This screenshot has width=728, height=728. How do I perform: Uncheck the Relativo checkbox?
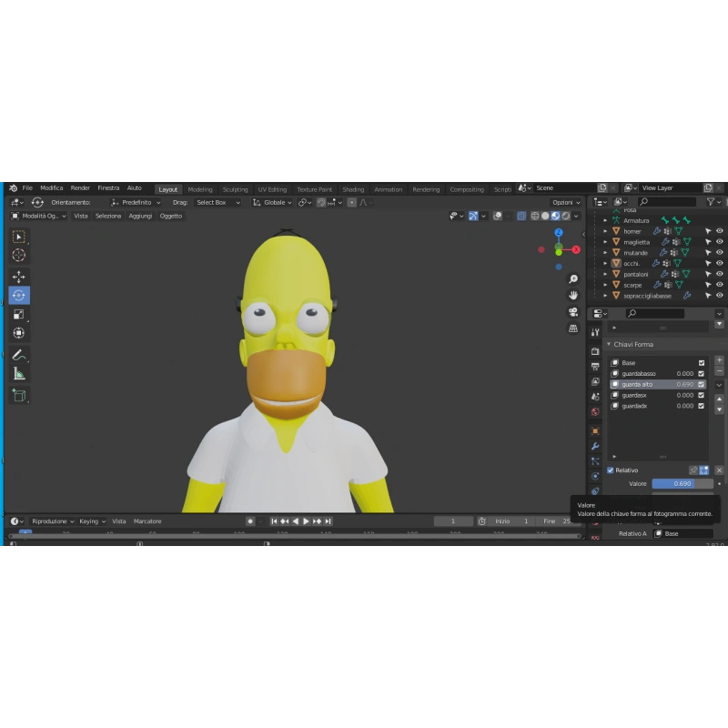click(610, 470)
